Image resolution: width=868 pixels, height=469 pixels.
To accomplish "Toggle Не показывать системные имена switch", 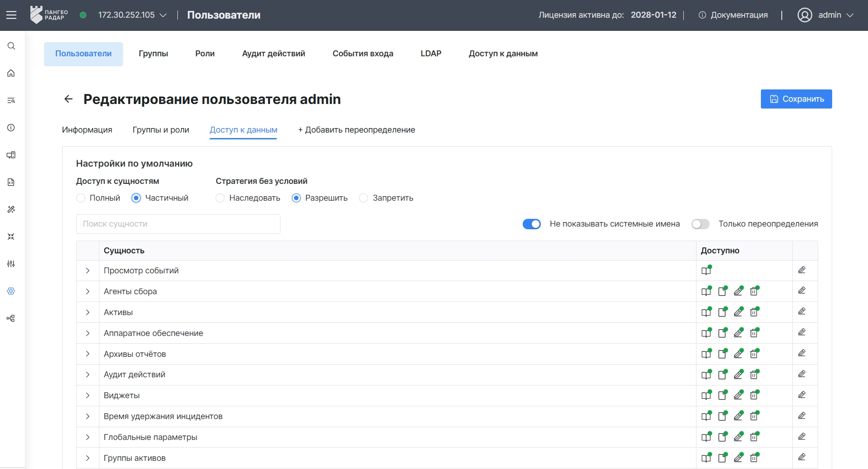I will pyautogui.click(x=532, y=224).
